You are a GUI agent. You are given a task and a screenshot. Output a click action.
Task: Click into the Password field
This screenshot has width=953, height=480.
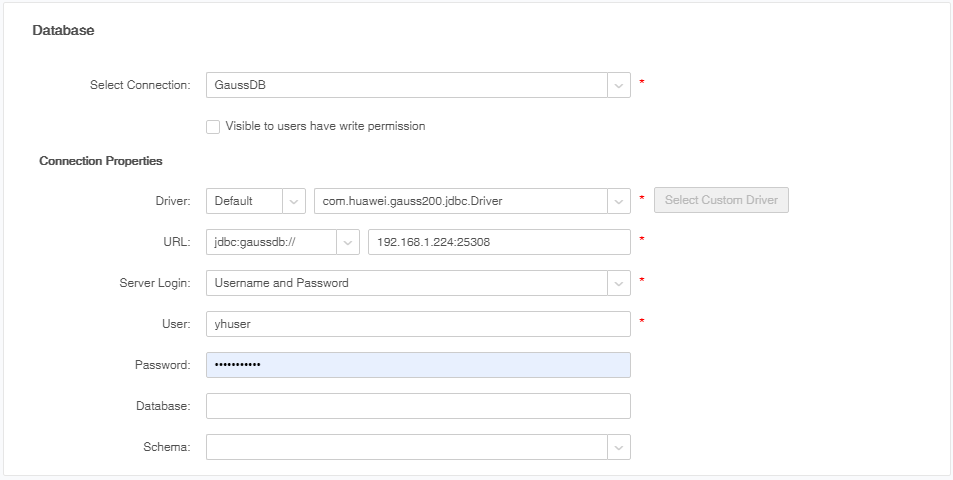(x=418, y=365)
